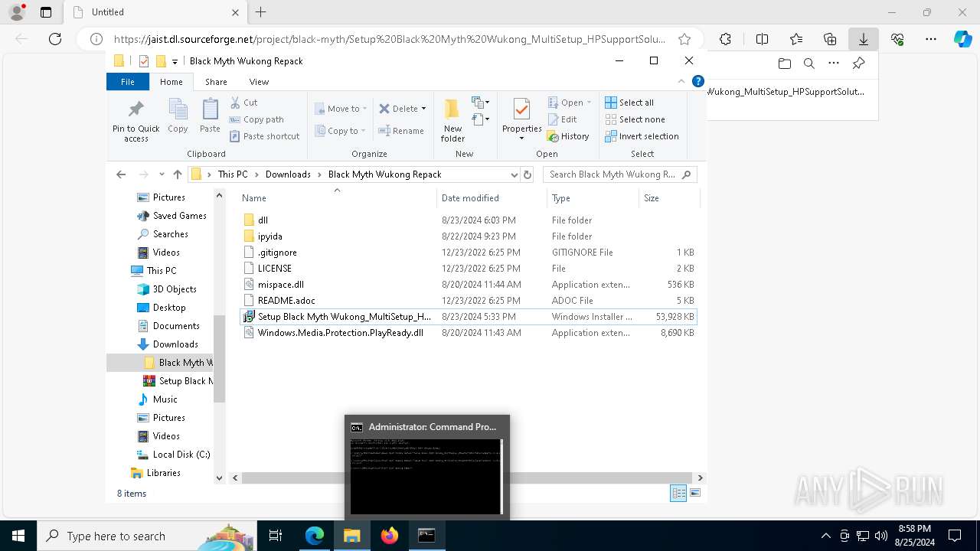The width and height of the screenshot is (980, 551).
Task: Search downloads in Edge downloads panel
Action: (x=808, y=64)
